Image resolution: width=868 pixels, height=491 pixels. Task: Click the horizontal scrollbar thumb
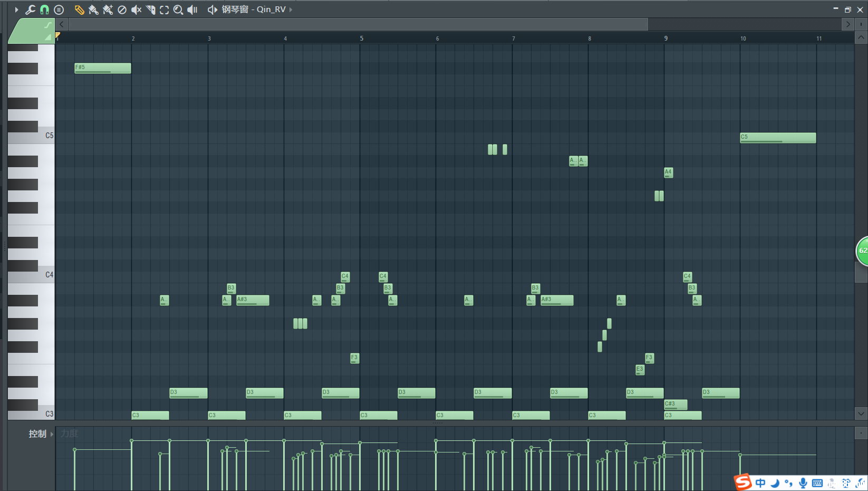[358, 24]
